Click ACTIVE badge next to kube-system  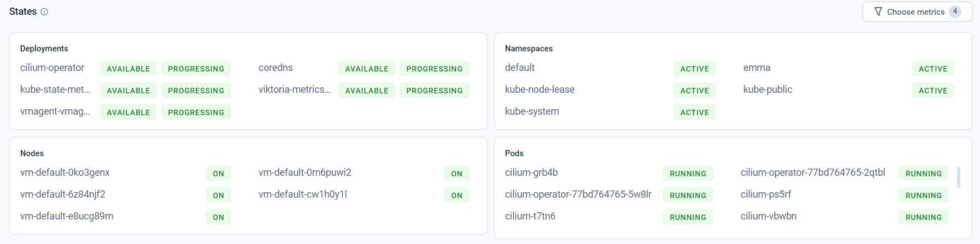(695, 112)
